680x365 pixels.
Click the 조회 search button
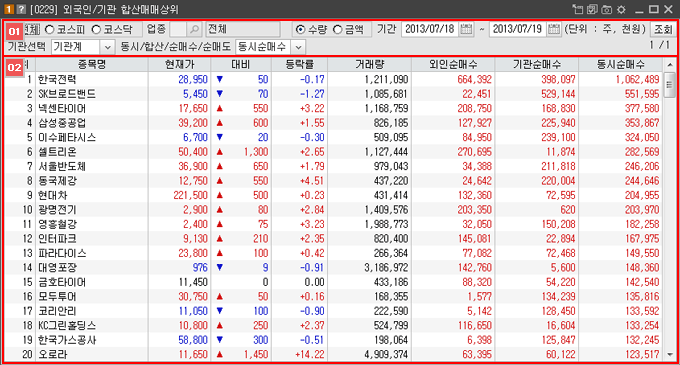coord(663,29)
